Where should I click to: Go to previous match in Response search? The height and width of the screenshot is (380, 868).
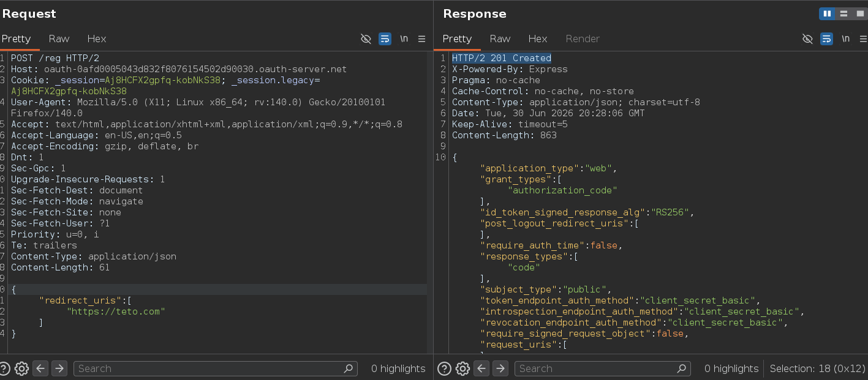(482, 368)
